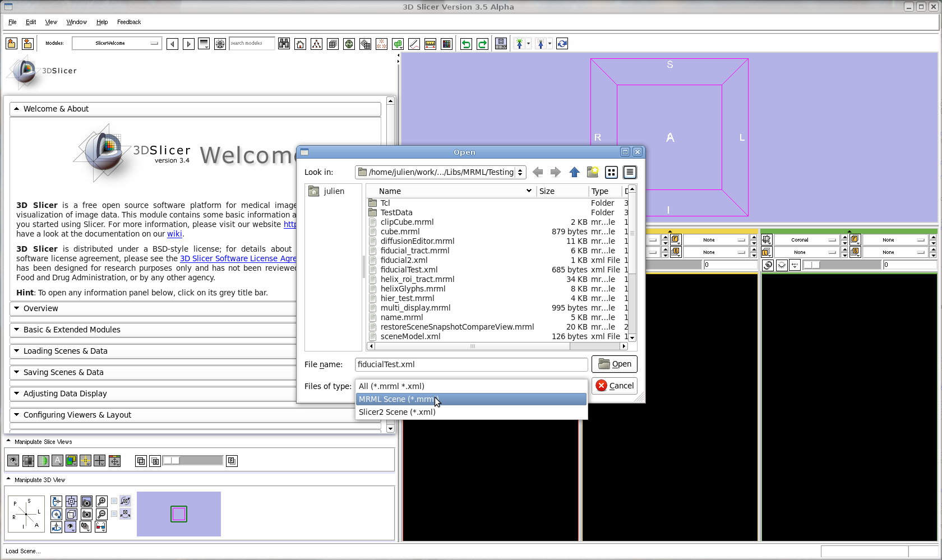This screenshot has height=560, width=942.
Task: Select Slicer2 Scene (*.xml) file type
Action: point(397,412)
